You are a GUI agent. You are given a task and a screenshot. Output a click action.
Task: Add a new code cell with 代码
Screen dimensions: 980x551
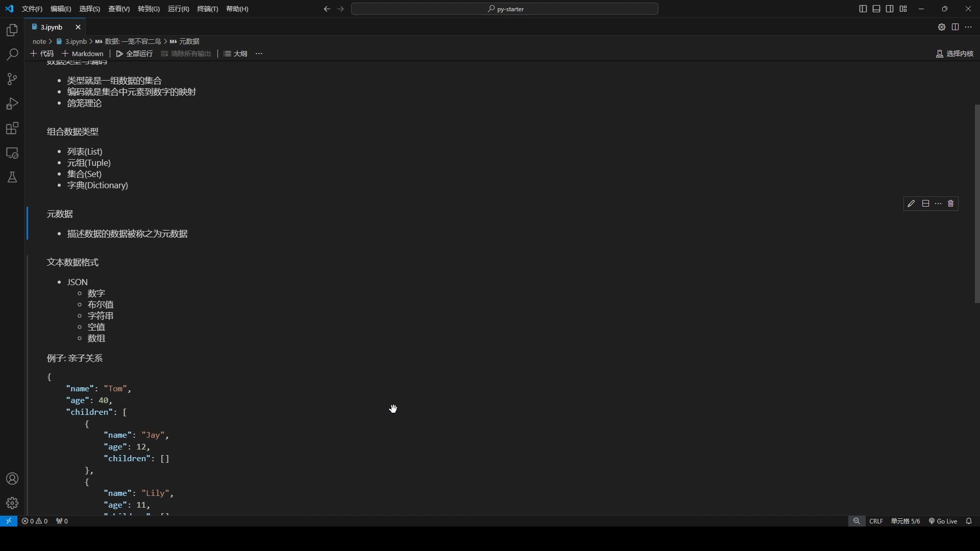click(42, 54)
